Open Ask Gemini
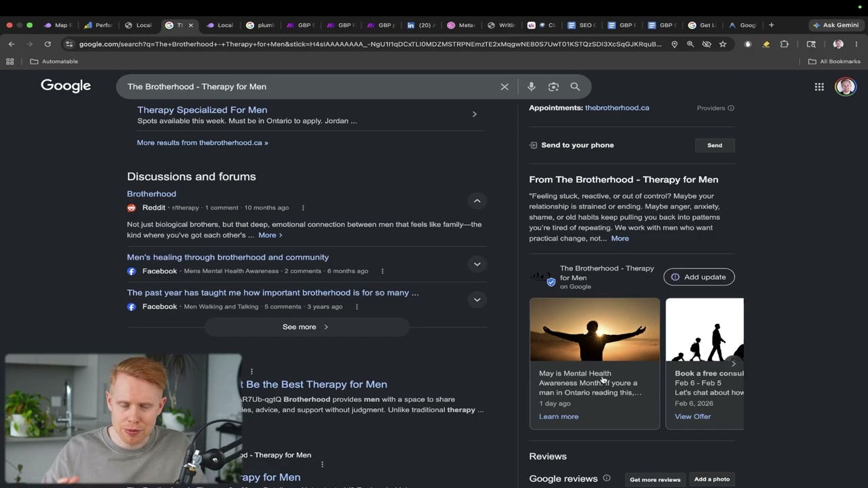868x488 pixels. point(836,25)
